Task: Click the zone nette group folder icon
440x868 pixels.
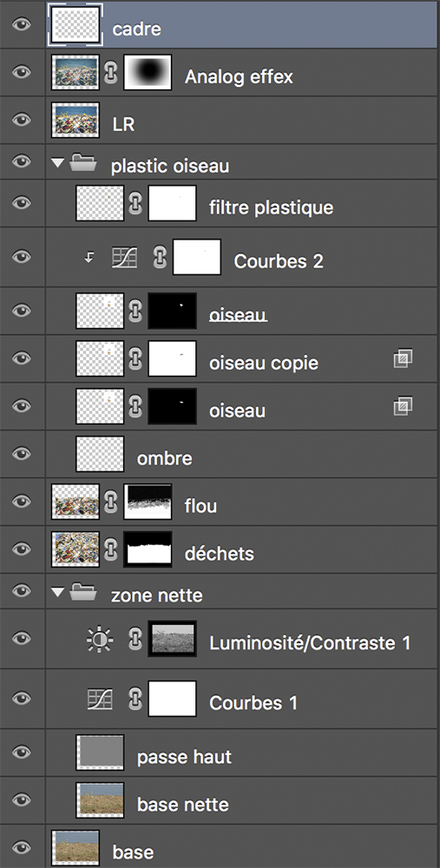Action: point(83,593)
